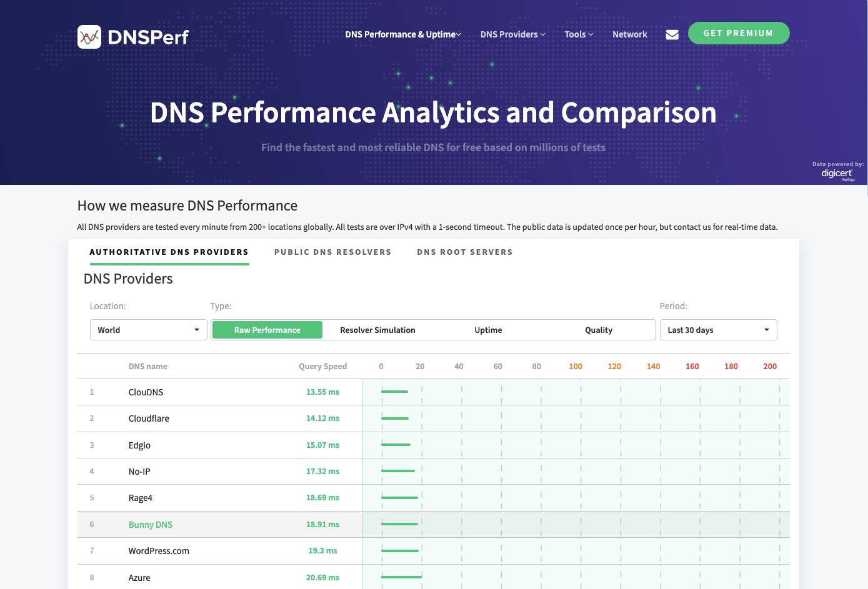The height and width of the screenshot is (589, 868).
Task: Click the 20.69 ms value
Action: coord(322,578)
